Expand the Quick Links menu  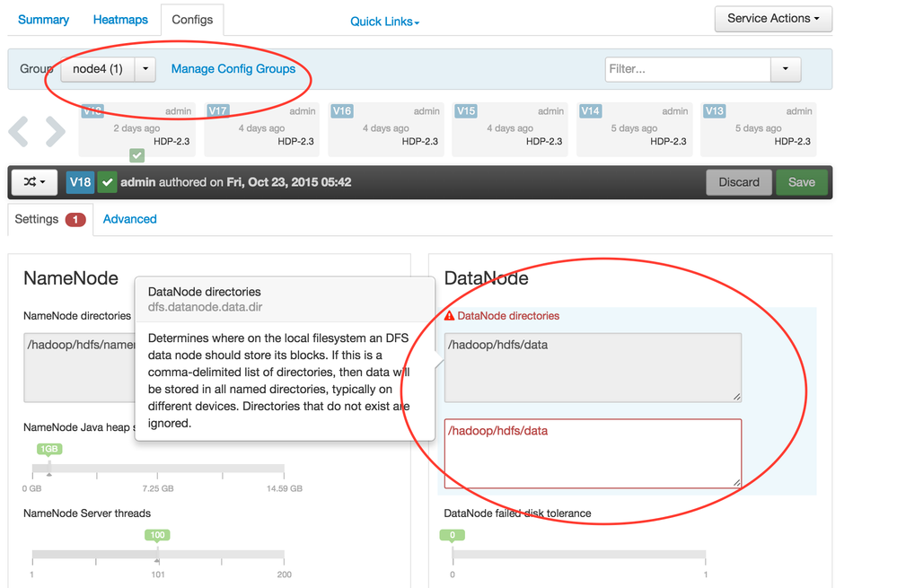tap(384, 22)
